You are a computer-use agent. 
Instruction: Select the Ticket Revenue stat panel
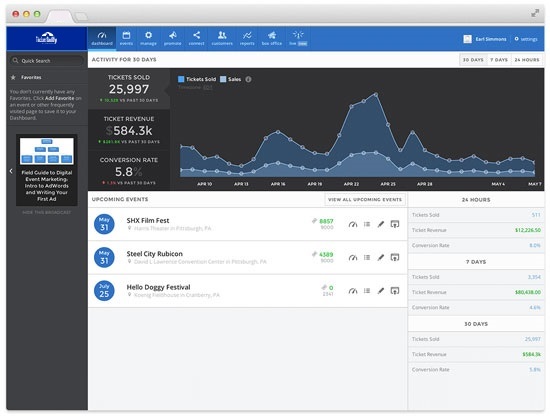(x=129, y=130)
